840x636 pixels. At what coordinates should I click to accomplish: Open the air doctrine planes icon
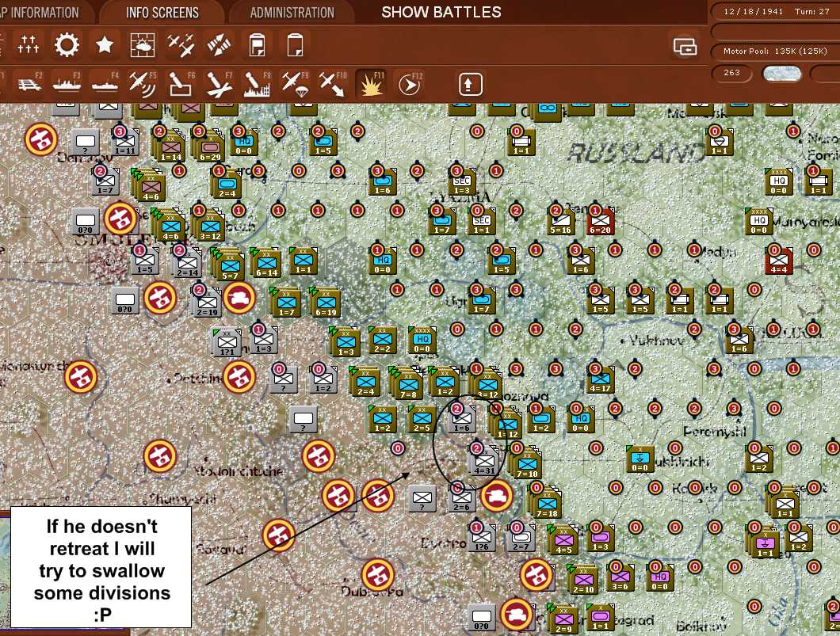(x=181, y=45)
